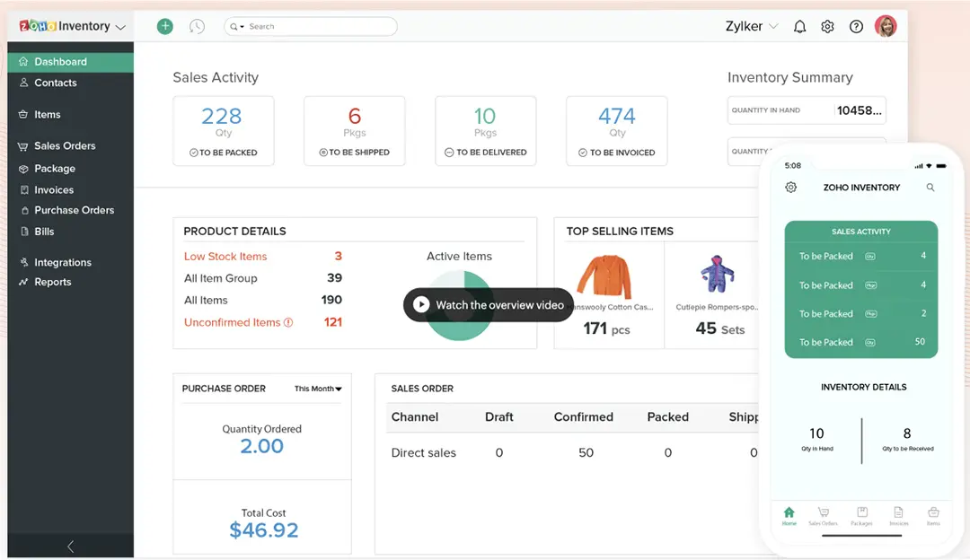
Task: Click the Dashboard home icon in sidebar
Action: [x=23, y=61]
